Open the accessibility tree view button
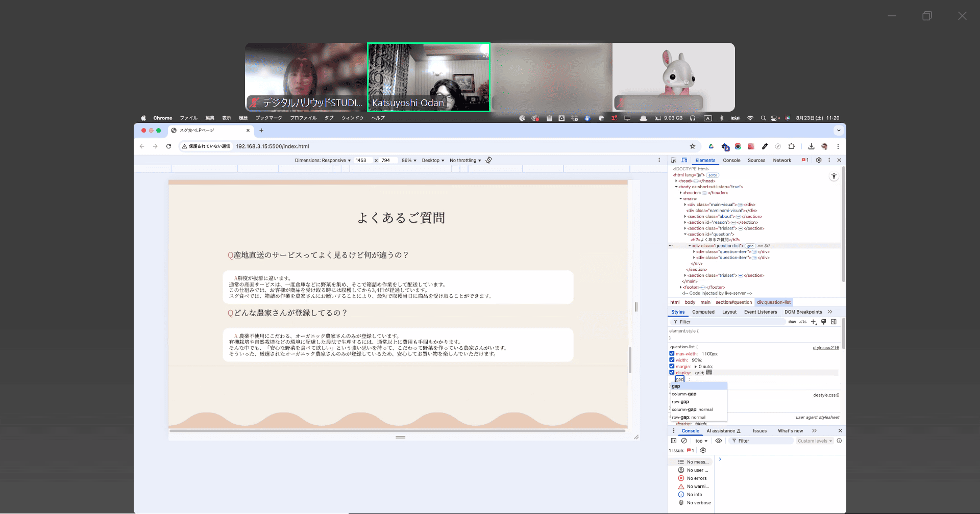 (x=834, y=176)
